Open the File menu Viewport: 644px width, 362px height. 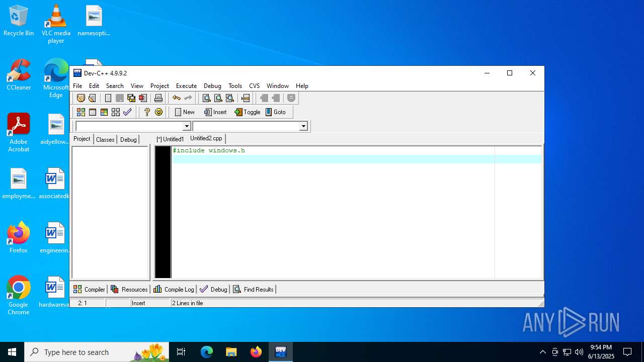pyautogui.click(x=77, y=86)
